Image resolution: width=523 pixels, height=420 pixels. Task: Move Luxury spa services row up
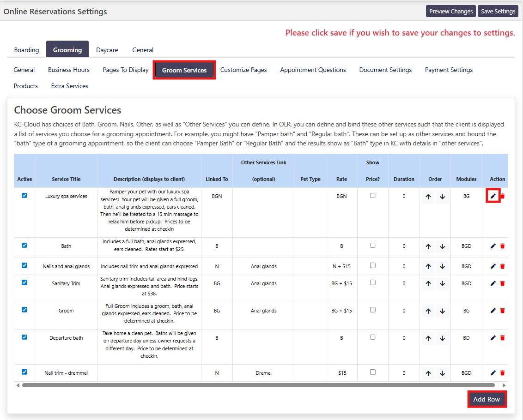[428, 196]
